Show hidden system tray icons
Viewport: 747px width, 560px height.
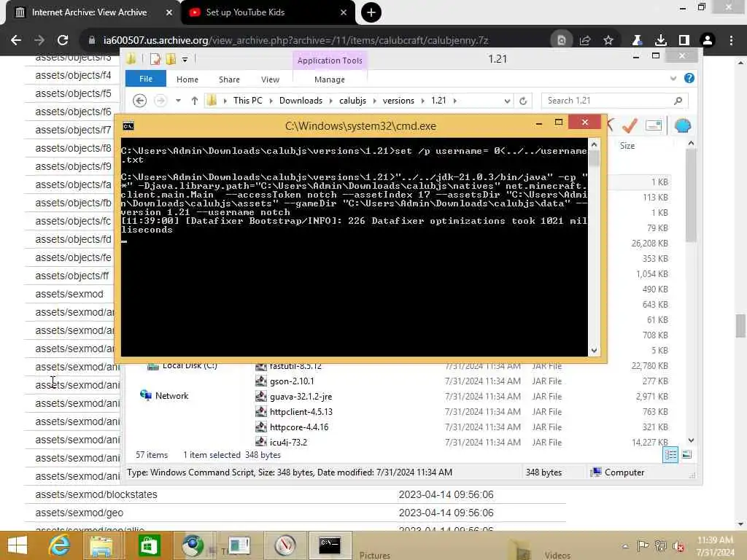[x=625, y=546]
